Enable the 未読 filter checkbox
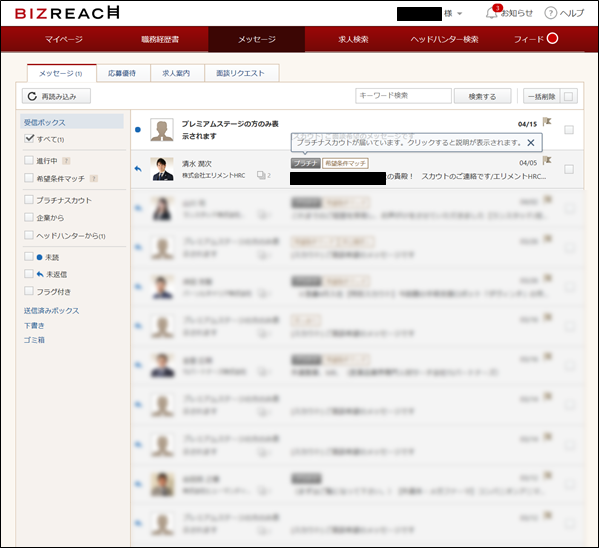 point(29,256)
